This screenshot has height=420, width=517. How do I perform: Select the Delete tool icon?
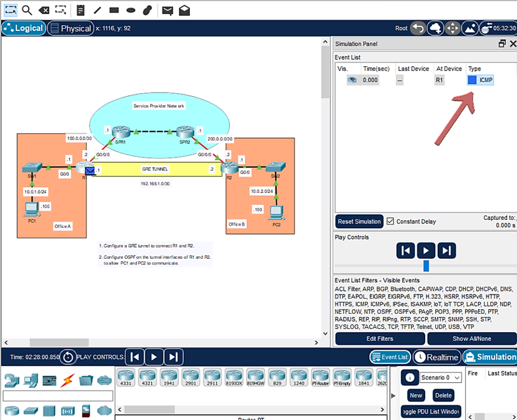point(44,10)
